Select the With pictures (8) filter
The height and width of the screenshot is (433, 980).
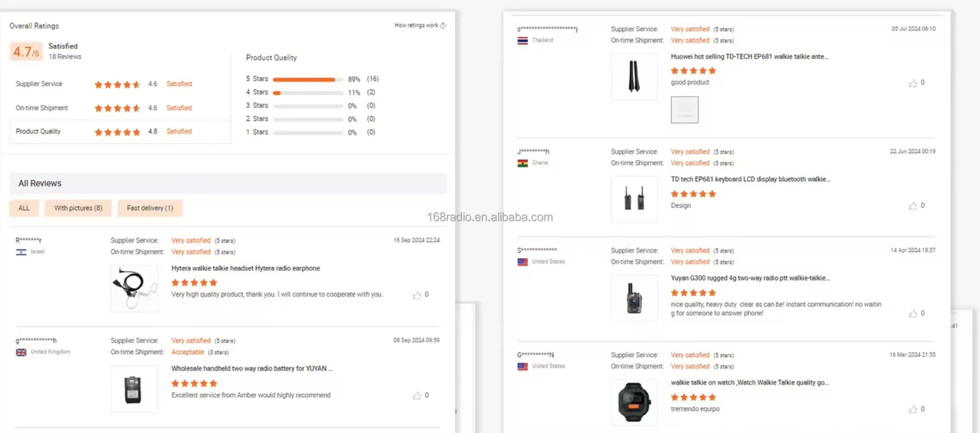pos(78,208)
